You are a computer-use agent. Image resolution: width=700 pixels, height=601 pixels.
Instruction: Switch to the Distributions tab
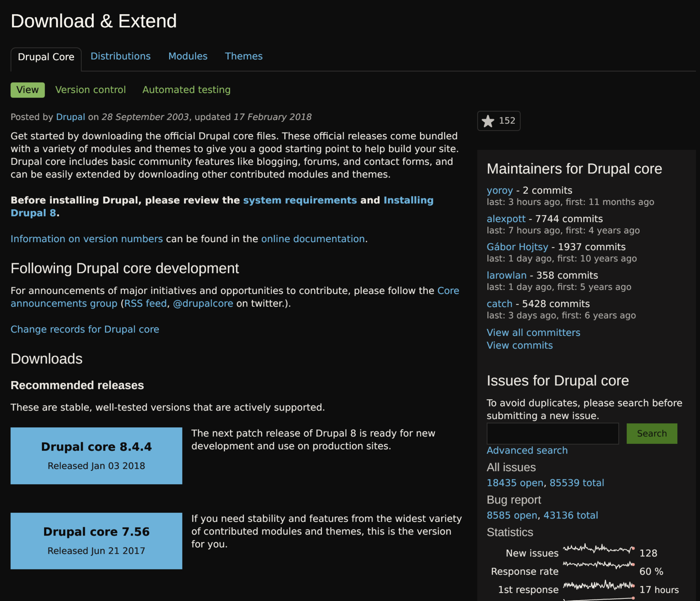pos(121,56)
